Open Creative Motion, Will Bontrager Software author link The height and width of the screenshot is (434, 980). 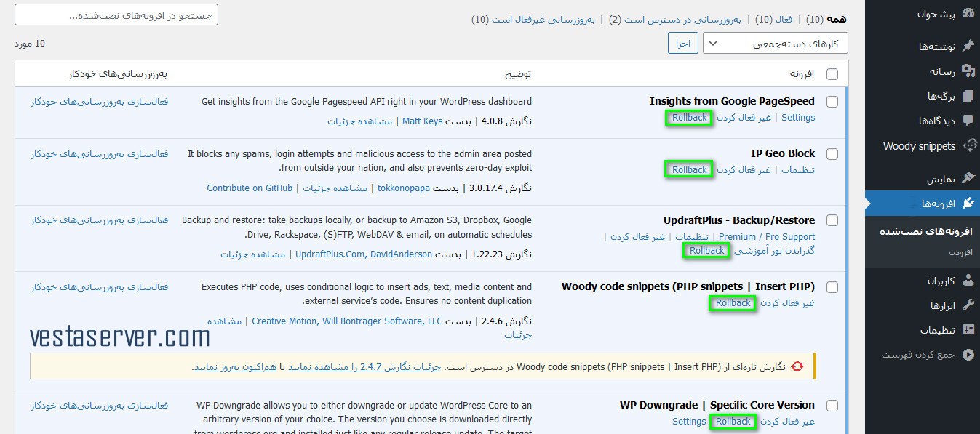(347, 321)
